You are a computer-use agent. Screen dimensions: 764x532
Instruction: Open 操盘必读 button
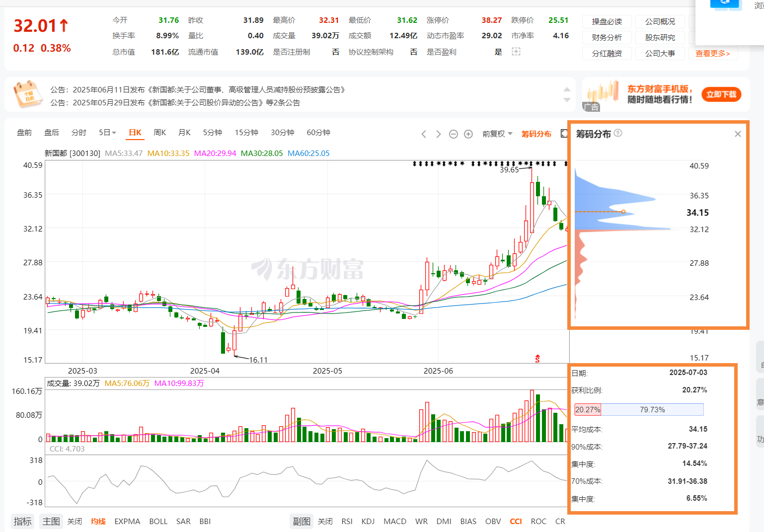607,21
